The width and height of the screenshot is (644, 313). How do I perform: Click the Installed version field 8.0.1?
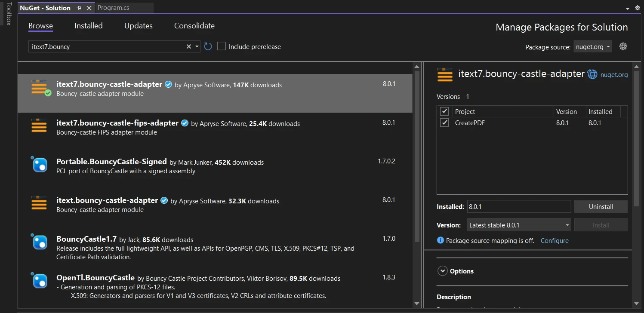[x=519, y=206]
